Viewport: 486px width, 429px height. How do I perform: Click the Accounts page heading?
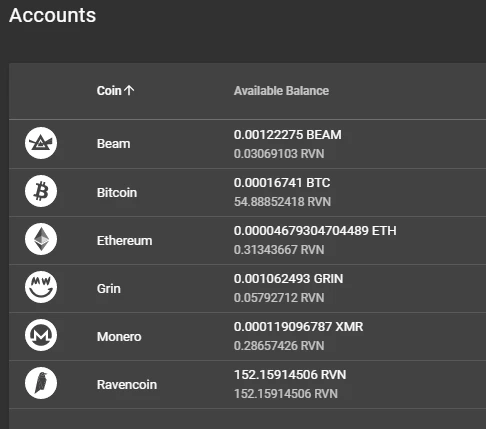click(x=53, y=15)
